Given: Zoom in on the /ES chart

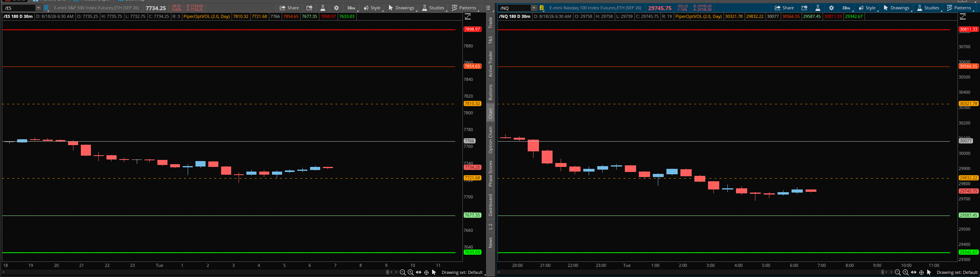Looking at the screenshot, I should click(411, 272).
